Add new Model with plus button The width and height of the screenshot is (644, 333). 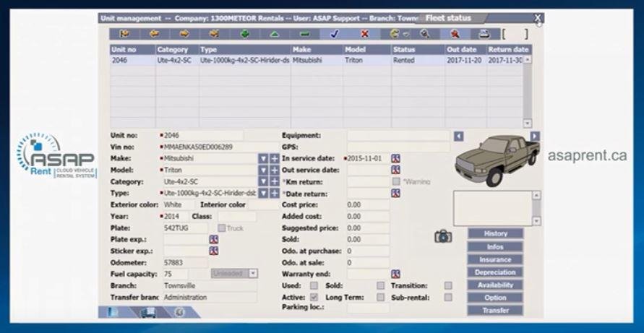tap(275, 170)
